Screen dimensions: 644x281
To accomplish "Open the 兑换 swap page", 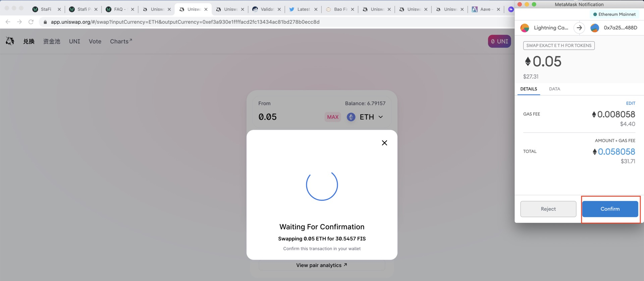I will (x=29, y=42).
